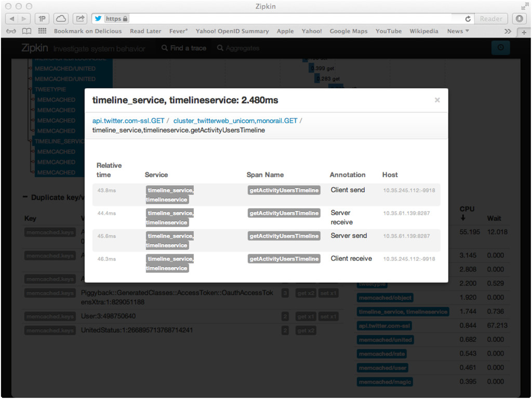Show Top Sites grid icon
The width and height of the screenshot is (532, 399).
pyautogui.click(x=42, y=31)
